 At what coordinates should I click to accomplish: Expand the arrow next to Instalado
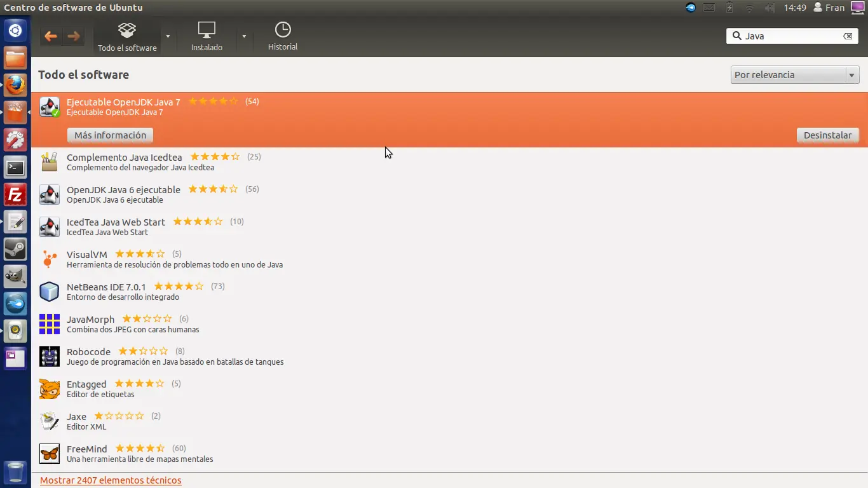click(x=245, y=36)
